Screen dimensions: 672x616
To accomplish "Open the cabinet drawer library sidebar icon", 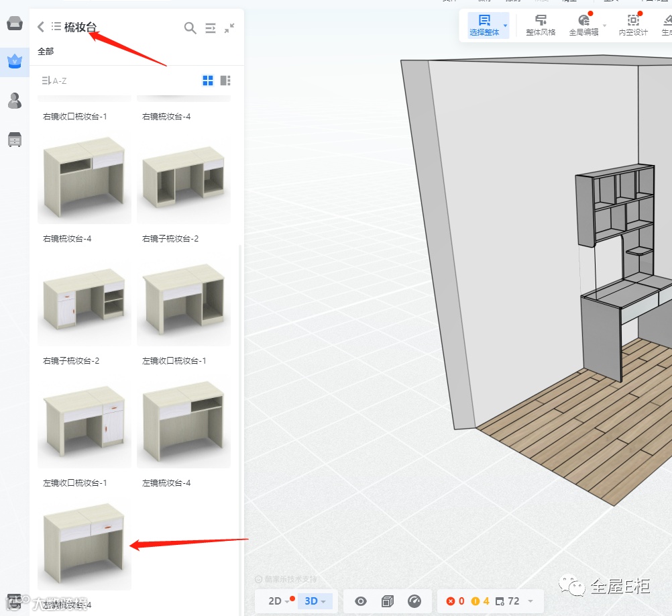I will (15, 140).
